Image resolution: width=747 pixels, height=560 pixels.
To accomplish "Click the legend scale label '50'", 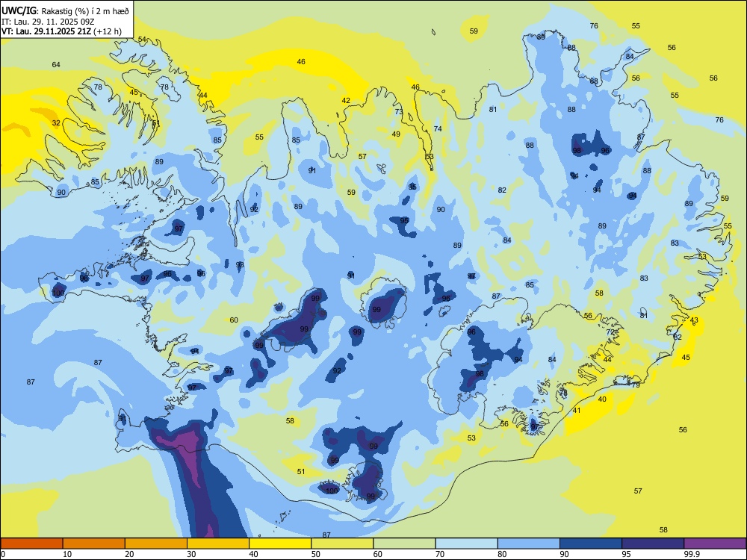I will (x=316, y=554).
